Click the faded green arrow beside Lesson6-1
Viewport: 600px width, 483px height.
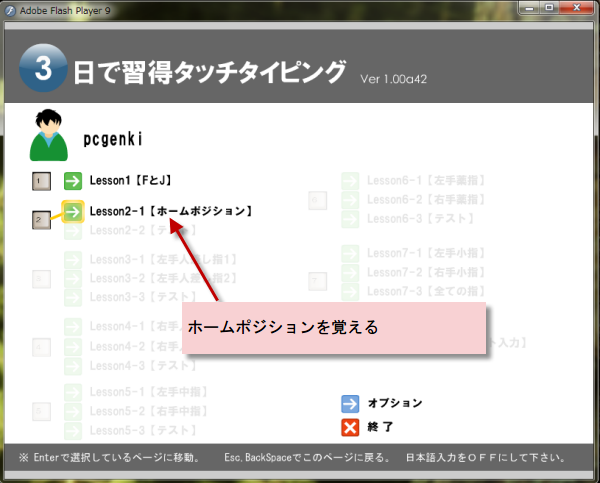pos(350,181)
